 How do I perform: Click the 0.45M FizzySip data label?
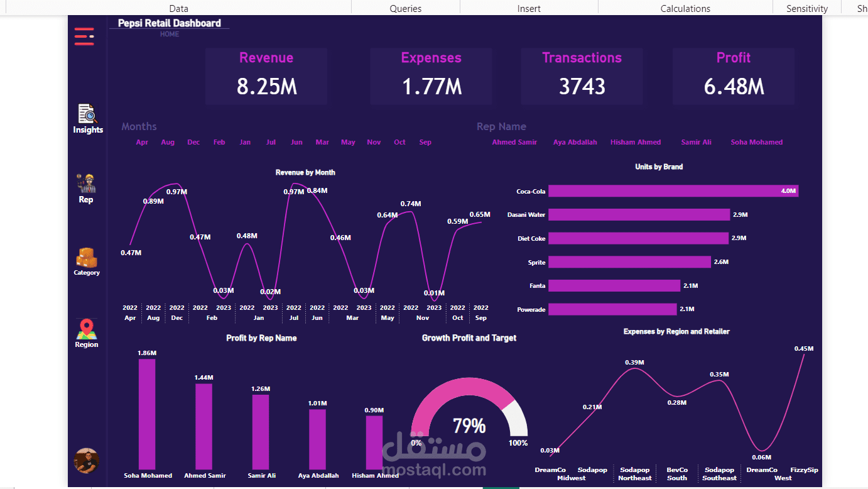point(804,348)
